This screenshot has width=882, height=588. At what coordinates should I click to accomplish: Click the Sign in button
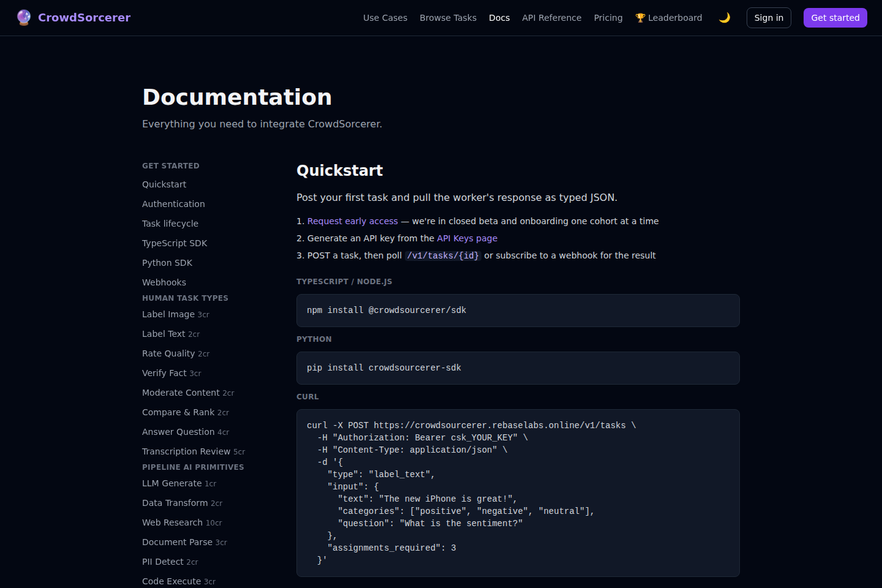pos(769,18)
